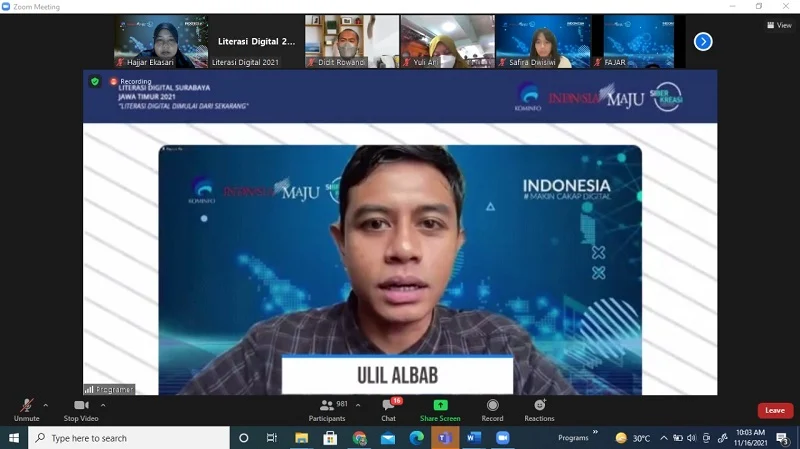800x449 pixels.
Task: Open the volume control tray icon
Action: [692, 438]
